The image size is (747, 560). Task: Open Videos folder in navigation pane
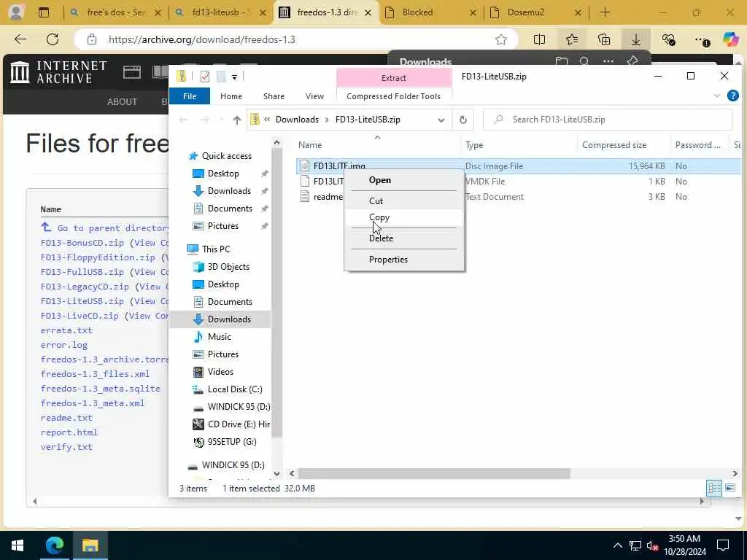[220, 372]
